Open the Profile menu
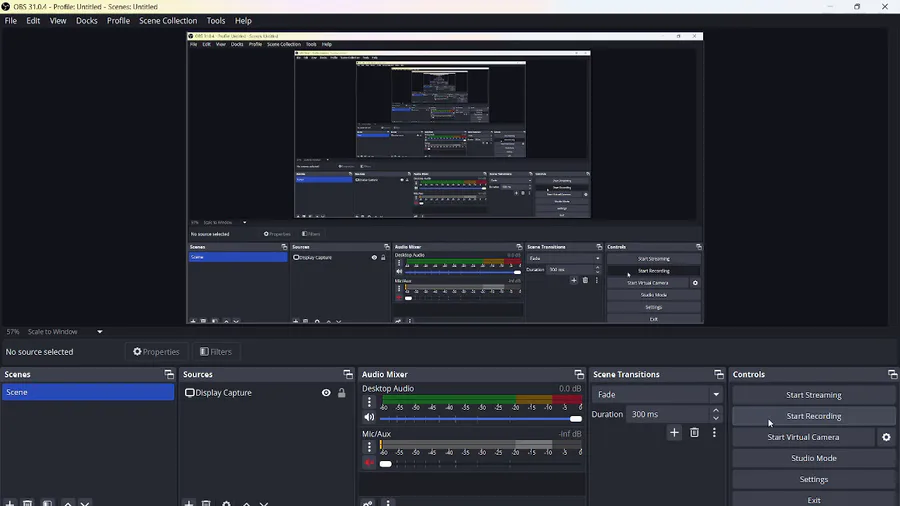This screenshot has height=506, width=900. [x=118, y=21]
